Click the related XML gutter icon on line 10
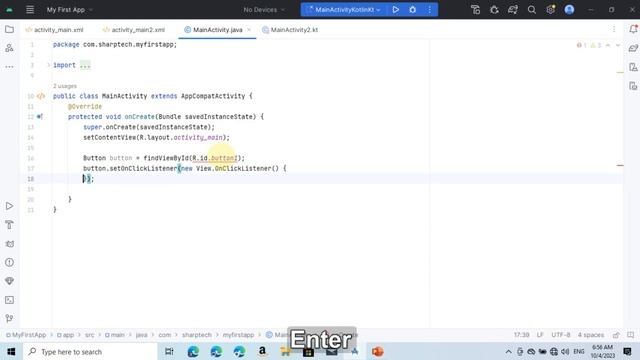The width and height of the screenshot is (640, 360). click(x=41, y=96)
